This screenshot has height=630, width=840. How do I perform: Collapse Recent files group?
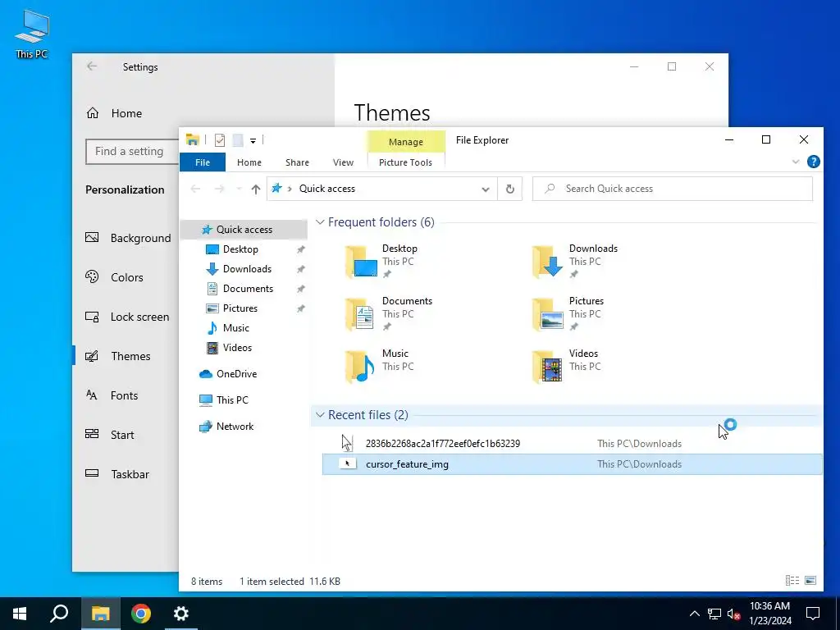[x=320, y=414]
